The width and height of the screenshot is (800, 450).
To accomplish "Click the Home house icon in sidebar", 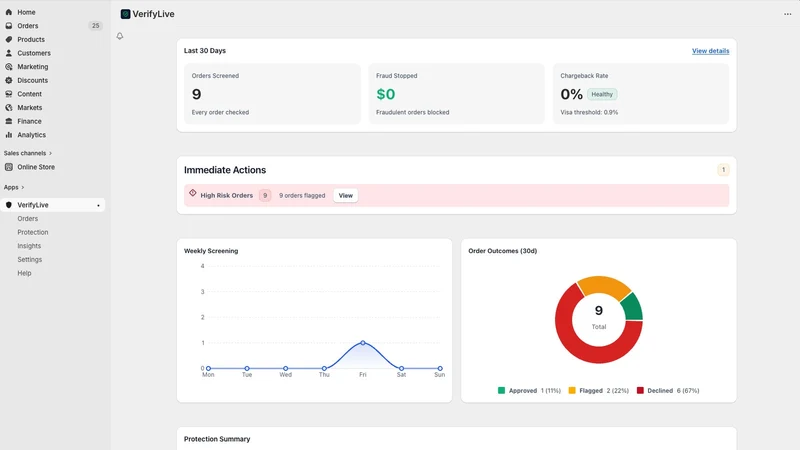I will click(9, 12).
